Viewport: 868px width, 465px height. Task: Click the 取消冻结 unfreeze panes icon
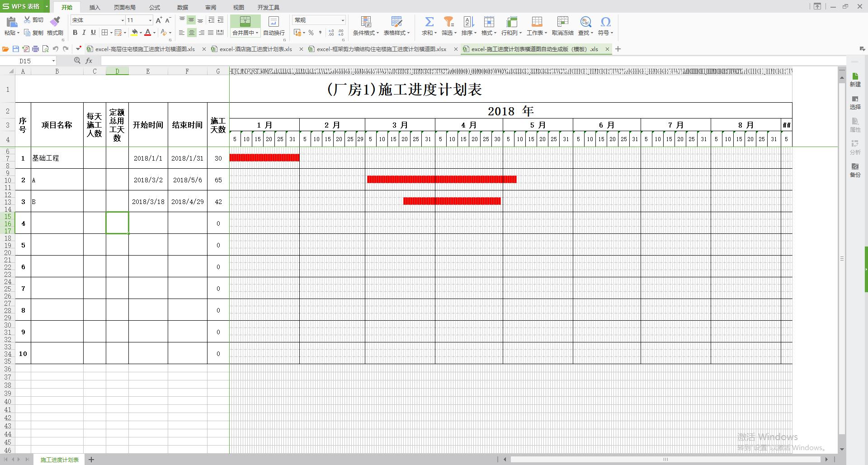tap(562, 25)
